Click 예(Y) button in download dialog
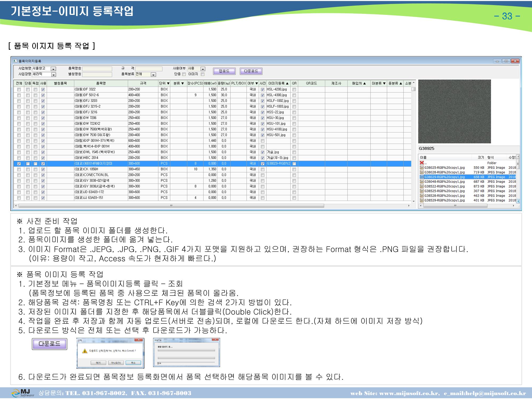Viewport: 532px width, 399px height. (x=98, y=363)
